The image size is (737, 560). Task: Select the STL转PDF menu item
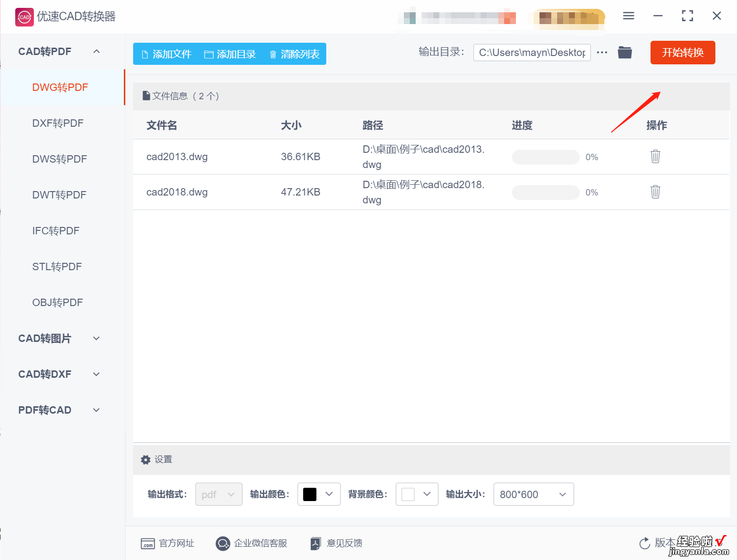tap(57, 267)
